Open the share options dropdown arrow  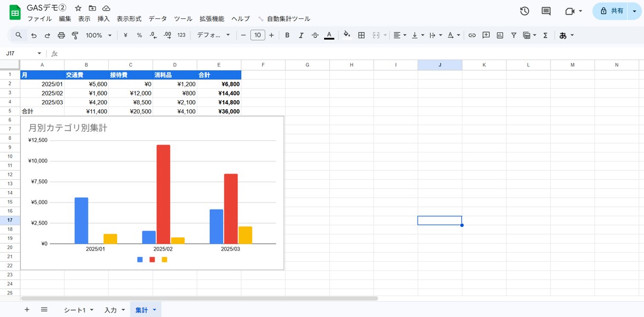click(634, 11)
